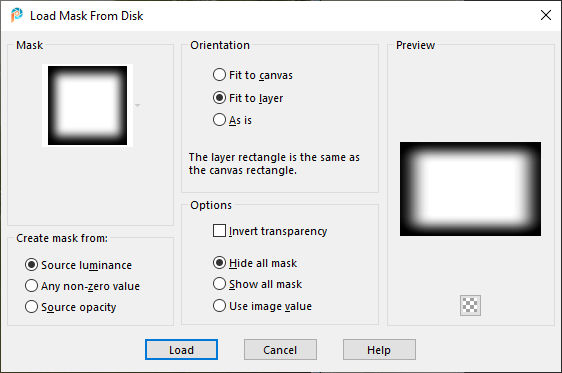Screen dimensions: 562x373
Task: Open the mask thumbnail dropdown arrow
Action: [x=137, y=105]
